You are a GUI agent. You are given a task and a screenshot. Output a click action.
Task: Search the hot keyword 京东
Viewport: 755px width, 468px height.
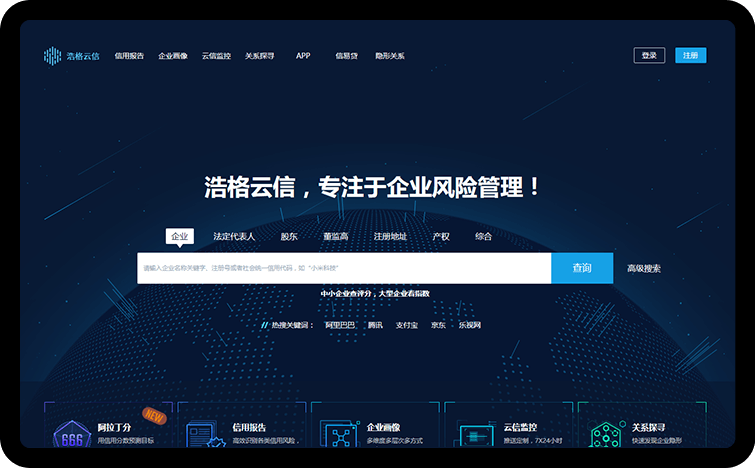coord(438,325)
